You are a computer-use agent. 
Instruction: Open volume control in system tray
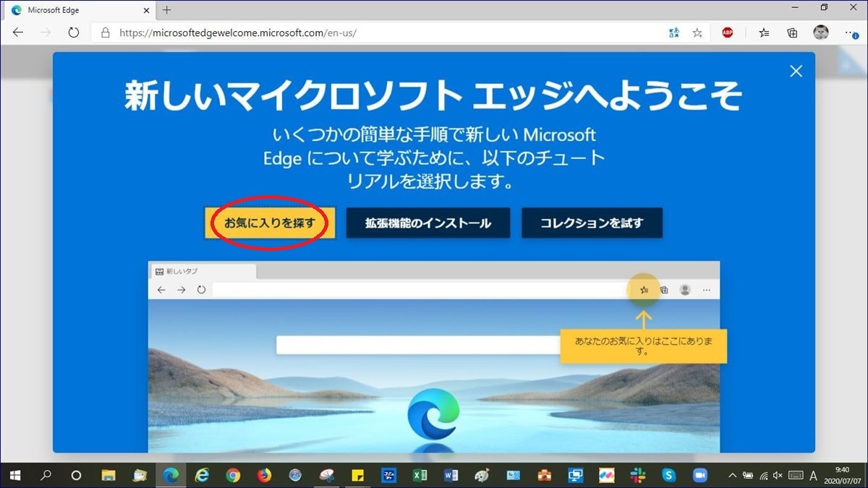tap(778, 475)
